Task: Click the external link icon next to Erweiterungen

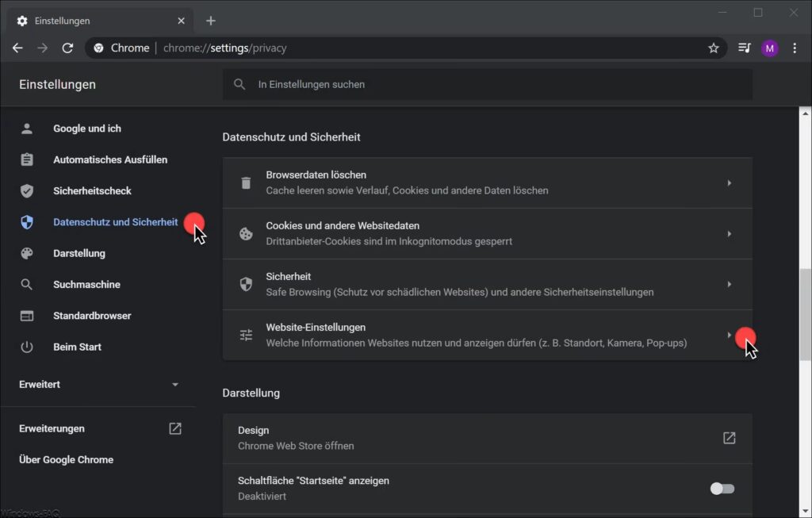Action: tap(175, 428)
